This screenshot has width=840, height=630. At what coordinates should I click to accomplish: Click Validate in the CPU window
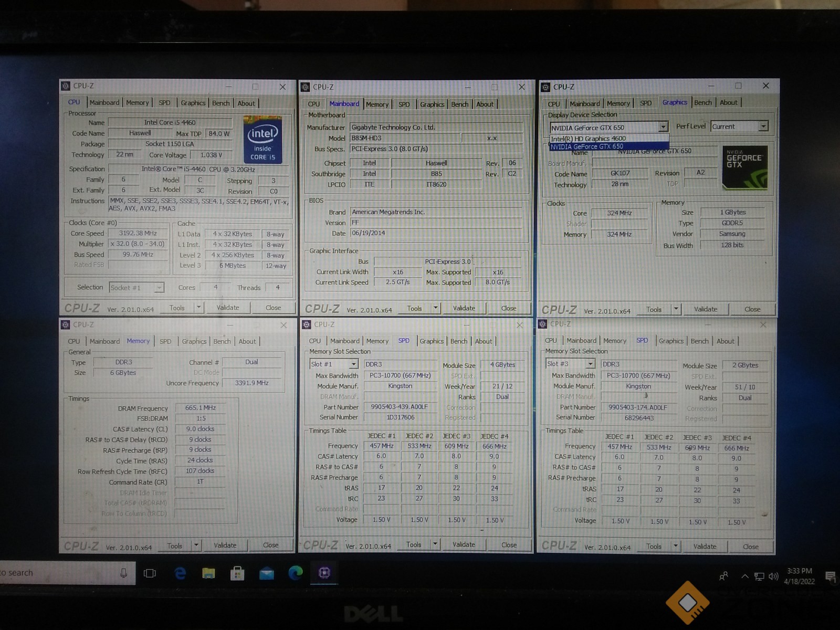[228, 308]
